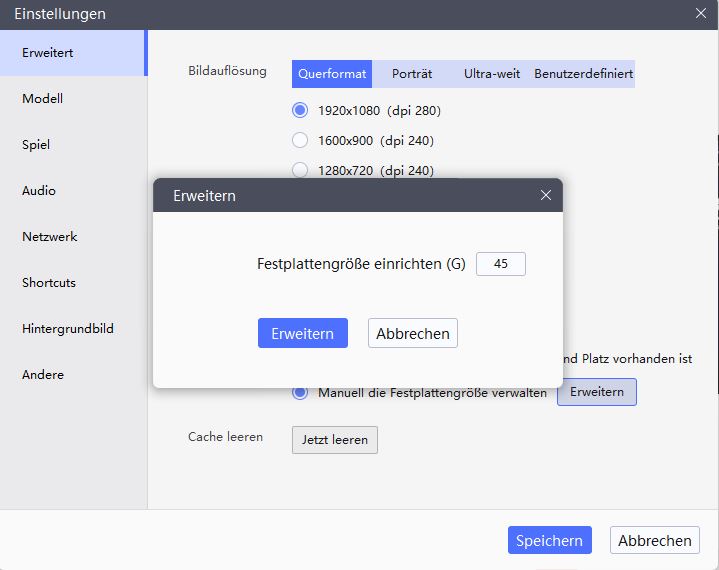Select Manuell die Festplattengröße verwalten option
Screen dimensions: 719x570
tap(300, 393)
